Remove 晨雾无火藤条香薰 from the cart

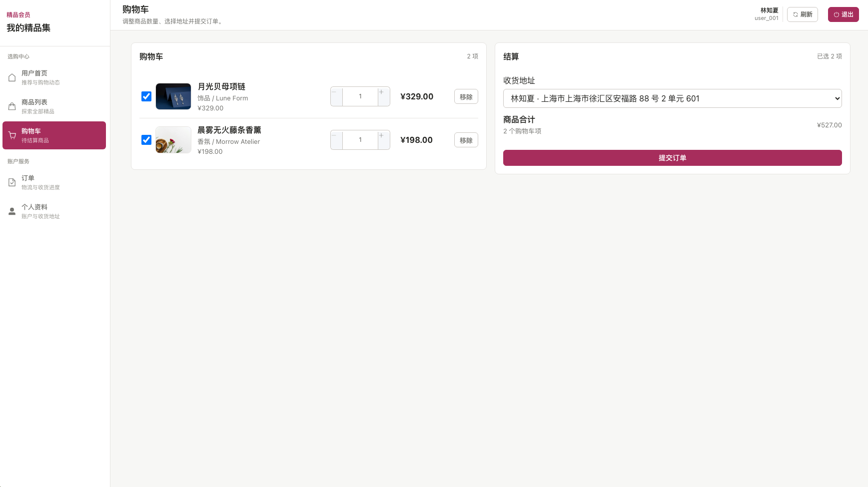466,140
